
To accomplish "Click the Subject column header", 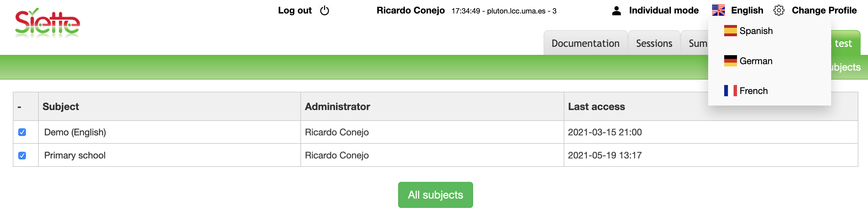I will 61,107.
